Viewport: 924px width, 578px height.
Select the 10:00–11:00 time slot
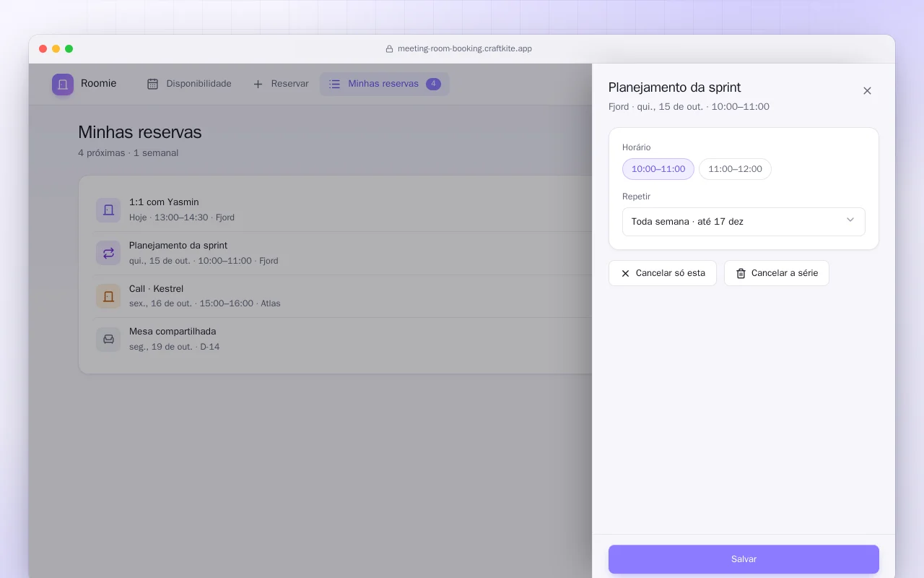(x=658, y=169)
